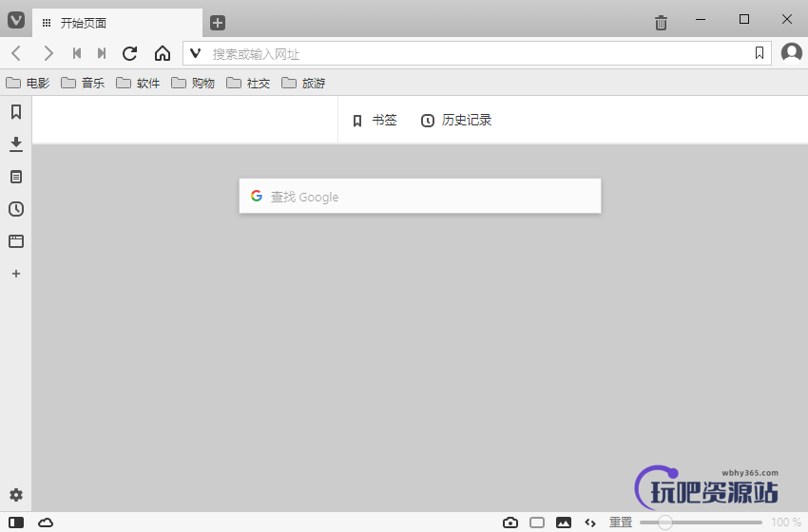Image resolution: width=808 pixels, height=532 pixels.
Task: Click the Google search field
Action: [420, 197]
